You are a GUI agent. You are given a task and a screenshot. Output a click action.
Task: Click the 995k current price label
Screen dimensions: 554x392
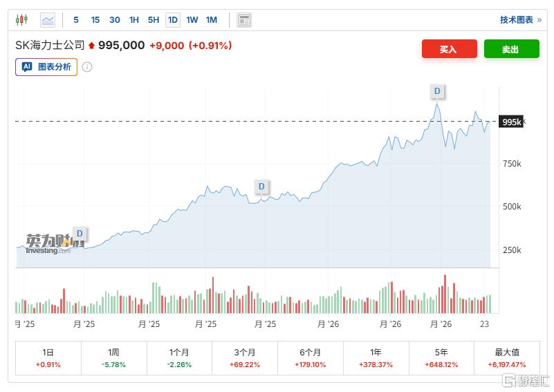pyautogui.click(x=511, y=122)
